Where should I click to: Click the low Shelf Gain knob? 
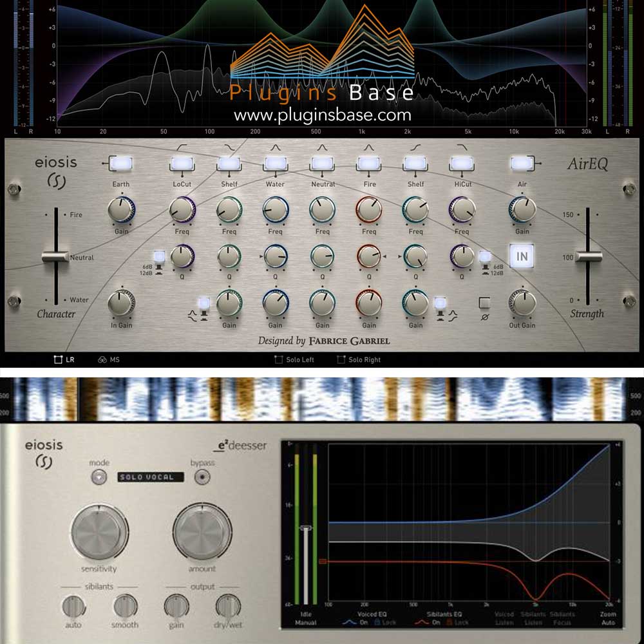pos(229,303)
